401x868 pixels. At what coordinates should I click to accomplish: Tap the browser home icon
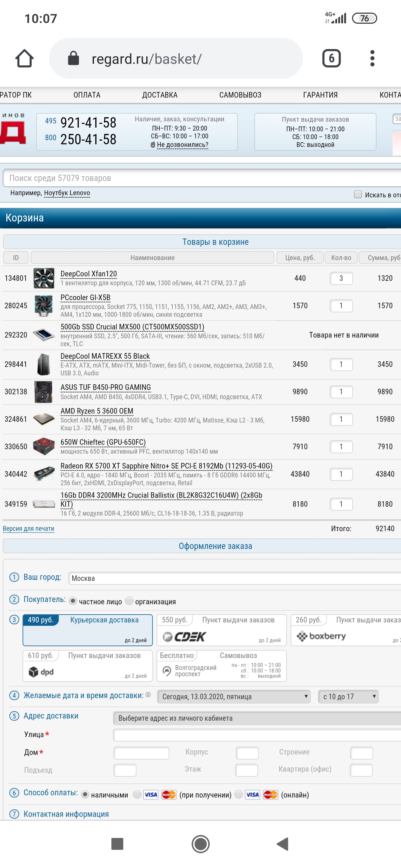point(25,58)
